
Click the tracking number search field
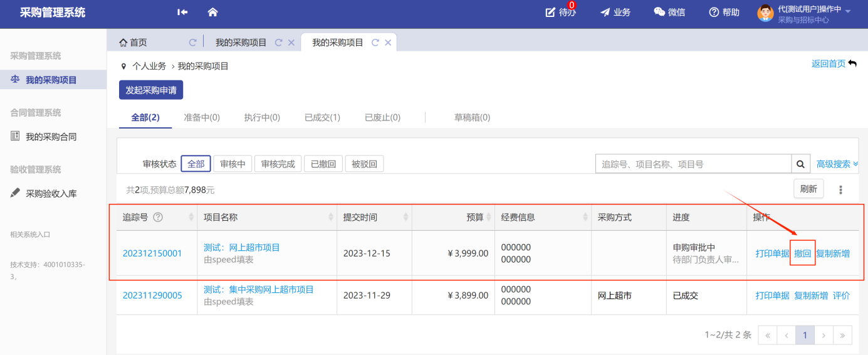(693, 164)
